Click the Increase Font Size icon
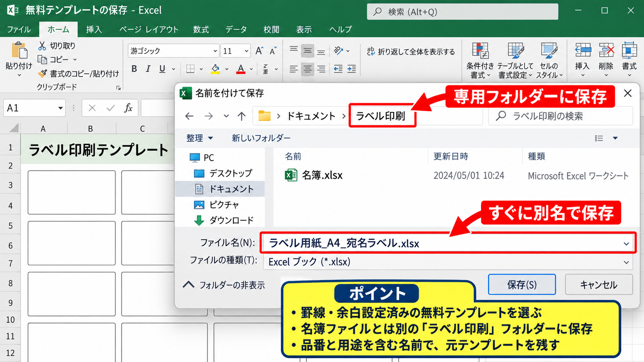The width and height of the screenshot is (644, 362). coord(259,51)
